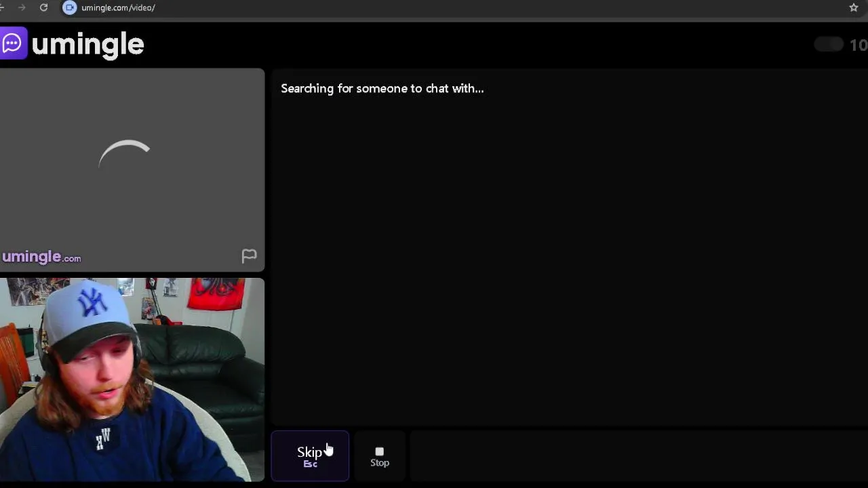Viewport: 868px width, 488px height.
Task: Click the 'Searching for someone to chat with...' text
Action: [382, 89]
